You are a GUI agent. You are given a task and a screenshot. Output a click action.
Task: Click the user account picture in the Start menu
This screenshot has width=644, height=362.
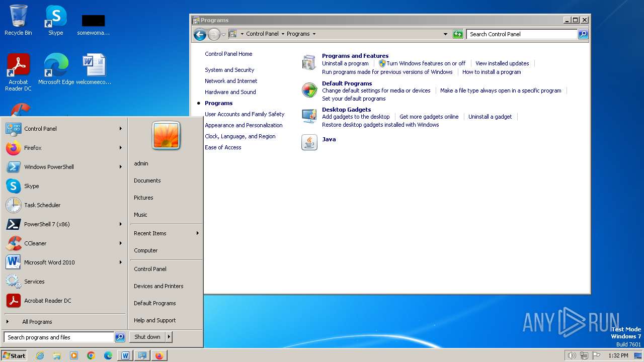click(x=166, y=136)
